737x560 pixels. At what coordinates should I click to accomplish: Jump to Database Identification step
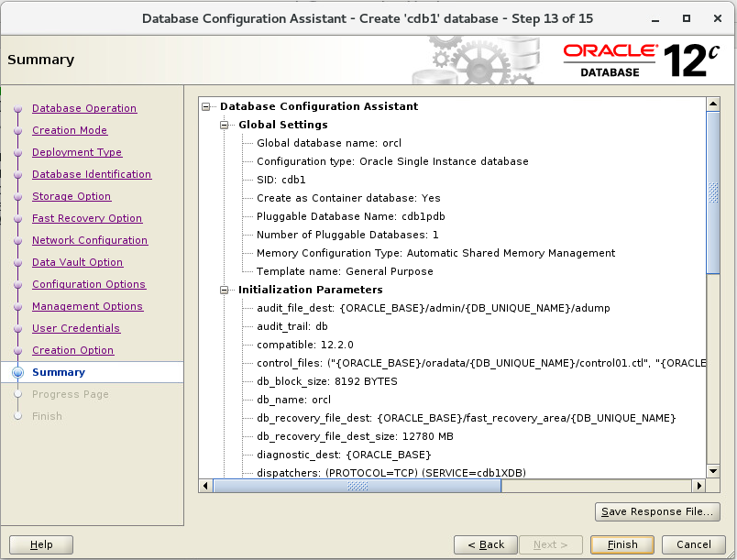click(x=92, y=174)
